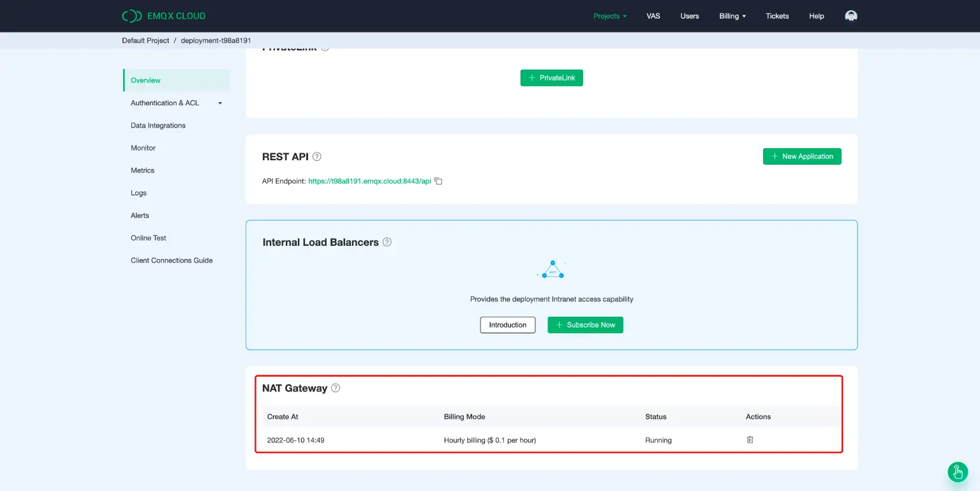Navigate to Default Project breadcrumb
The image size is (980, 491).
(x=145, y=40)
